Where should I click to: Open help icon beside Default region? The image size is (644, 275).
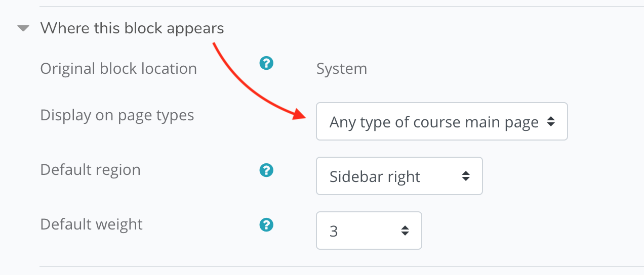[x=266, y=170]
